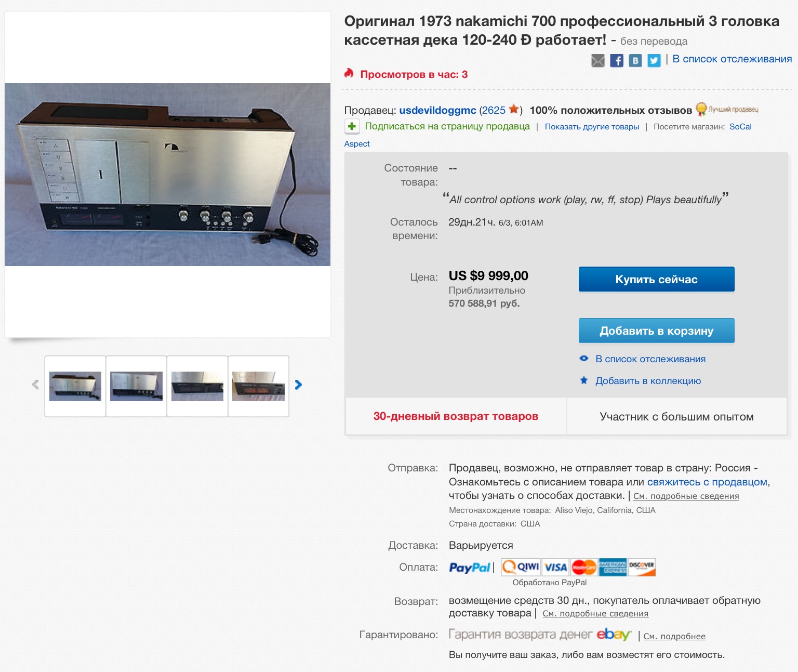The width and height of the screenshot is (798, 672).
Task: Click the main product image
Action: pos(167,175)
